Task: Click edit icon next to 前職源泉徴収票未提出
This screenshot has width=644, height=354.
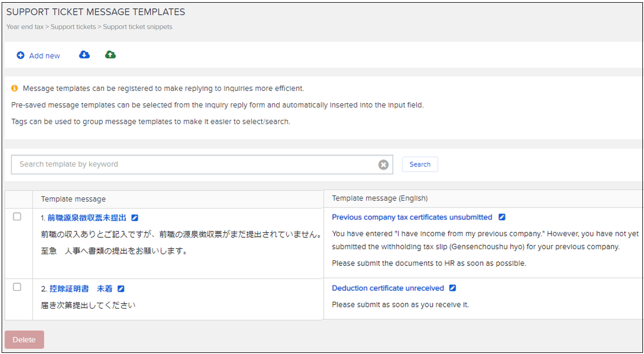Action: 135,218
